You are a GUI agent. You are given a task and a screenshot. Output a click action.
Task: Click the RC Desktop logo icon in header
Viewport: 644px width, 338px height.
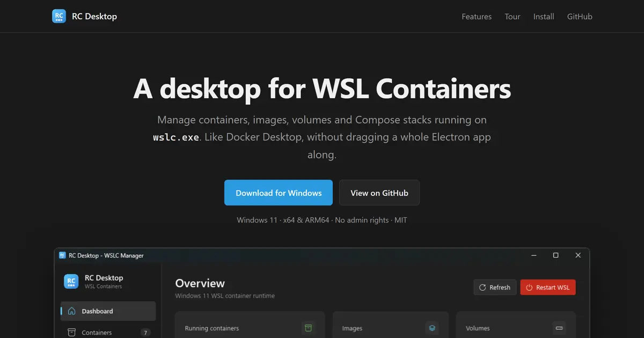[x=59, y=16]
